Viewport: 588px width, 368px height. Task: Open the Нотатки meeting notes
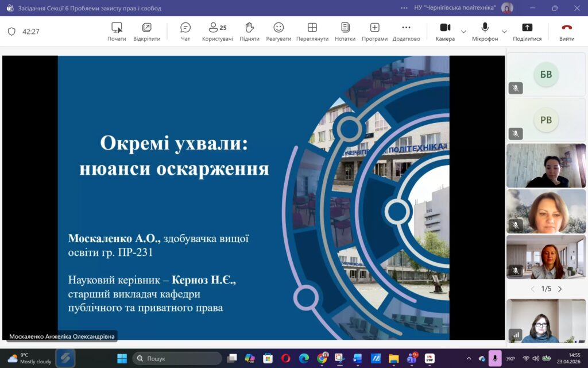point(345,32)
